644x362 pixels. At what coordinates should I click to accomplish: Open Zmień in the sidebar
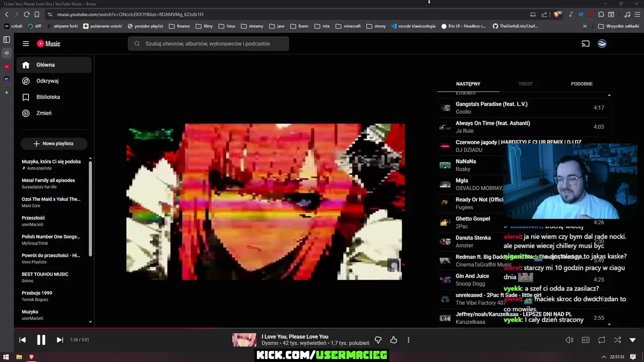pyautogui.click(x=54, y=113)
